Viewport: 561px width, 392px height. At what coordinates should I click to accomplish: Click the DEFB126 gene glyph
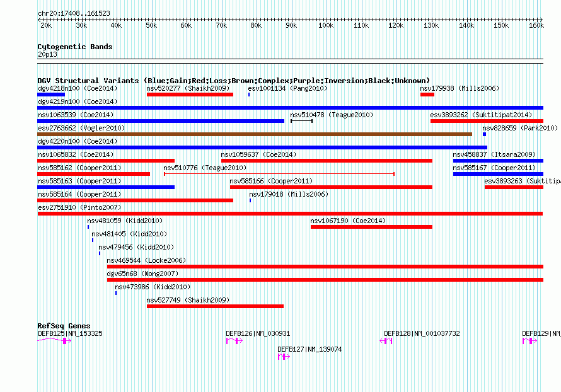pos(234,341)
